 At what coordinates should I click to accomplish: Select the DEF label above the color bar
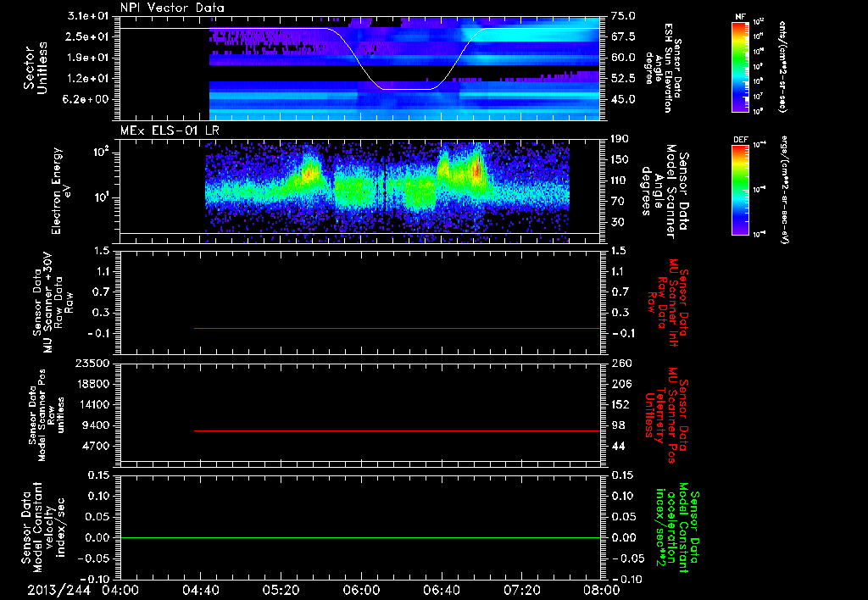(x=740, y=140)
